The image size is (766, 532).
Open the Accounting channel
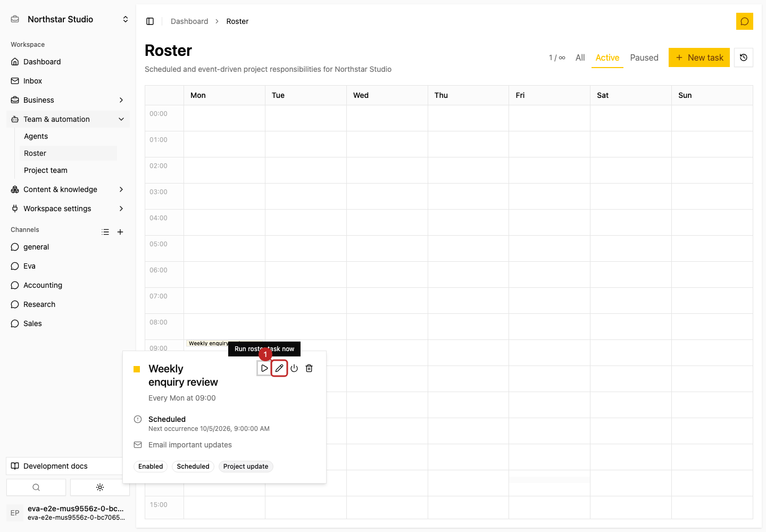68,285
